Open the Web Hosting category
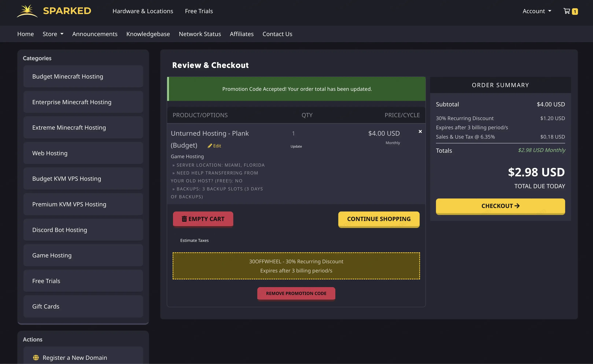This screenshot has height=364, width=593. coord(83,153)
